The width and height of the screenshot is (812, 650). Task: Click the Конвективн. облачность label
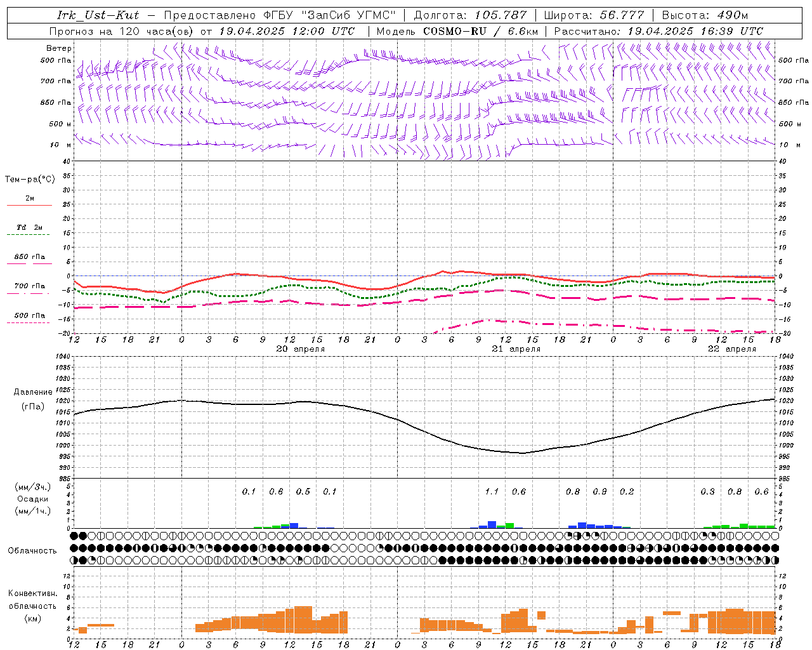(32, 600)
